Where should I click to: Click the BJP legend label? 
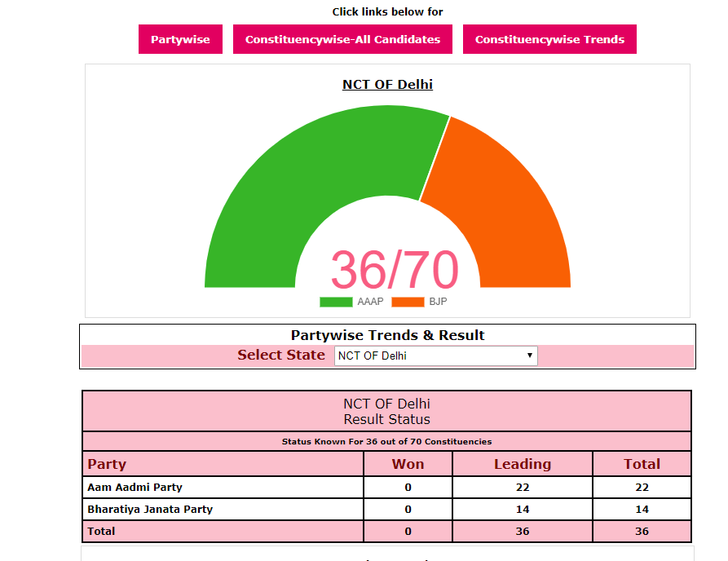pyautogui.click(x=438, y=302)
